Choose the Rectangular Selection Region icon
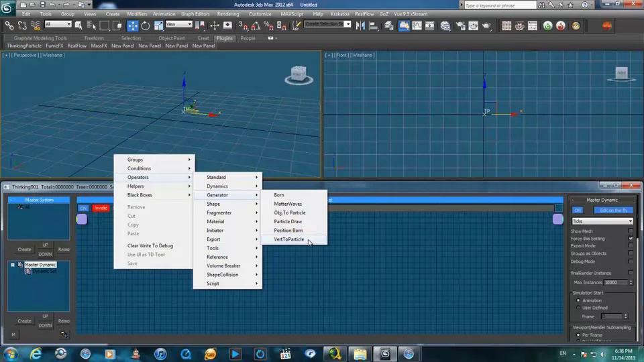The image size is (644, 362). tap(105, 26)
